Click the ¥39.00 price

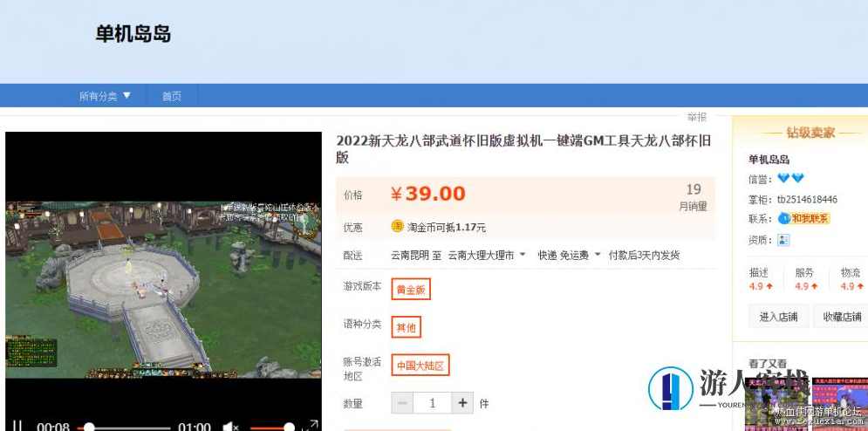point(428,194)
